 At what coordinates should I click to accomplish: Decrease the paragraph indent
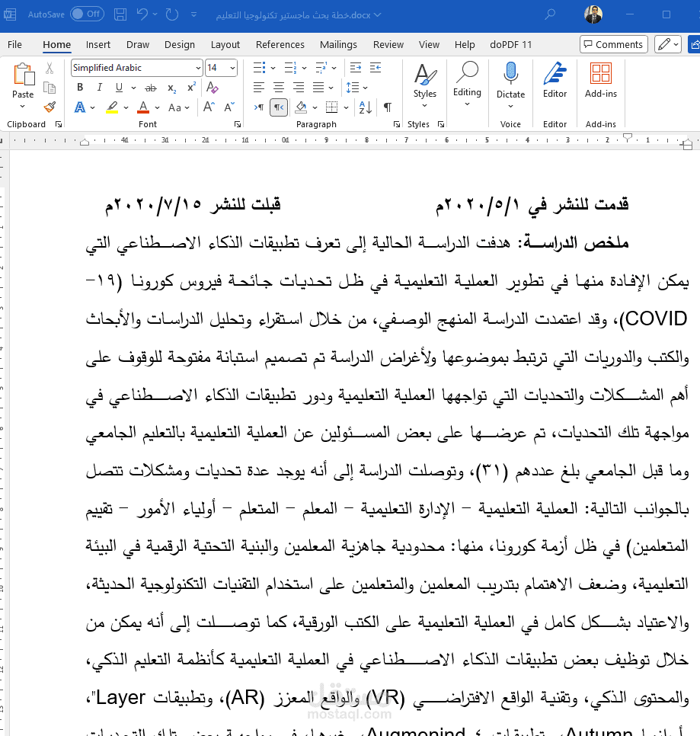pyautogui.click(x=356, y=68)
